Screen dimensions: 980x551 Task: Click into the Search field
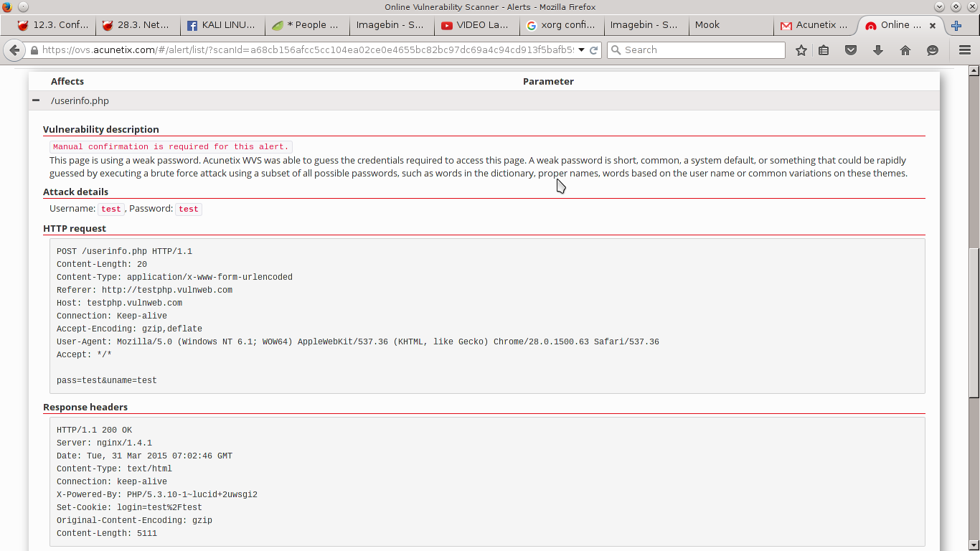pyautogui.click(x=696, y=50)
